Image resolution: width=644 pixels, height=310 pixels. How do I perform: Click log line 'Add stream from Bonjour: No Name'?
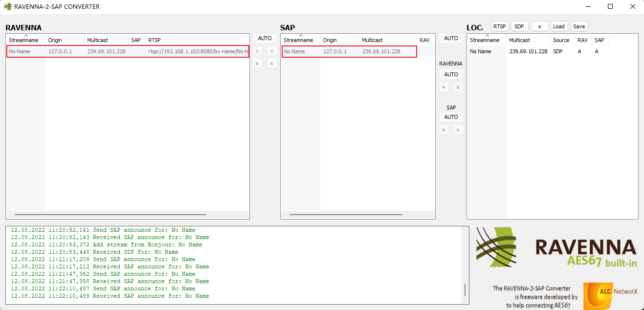click(106, 244)
